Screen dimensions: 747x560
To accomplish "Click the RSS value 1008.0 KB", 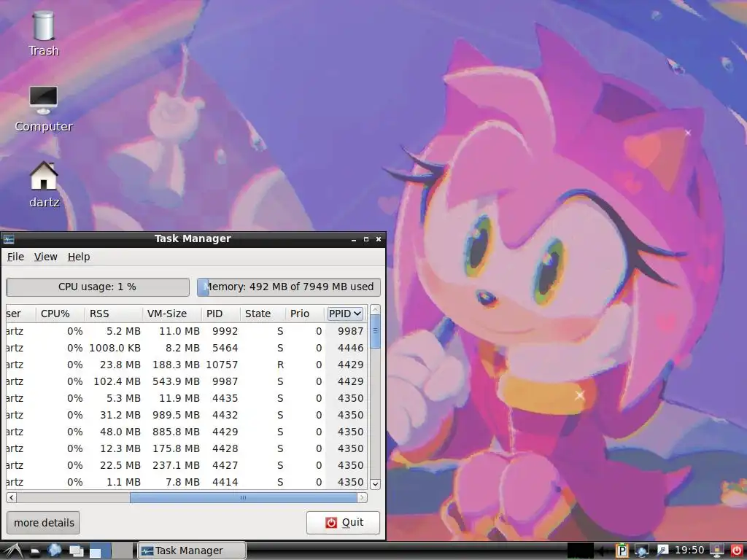I will click(x=115, y=348).
